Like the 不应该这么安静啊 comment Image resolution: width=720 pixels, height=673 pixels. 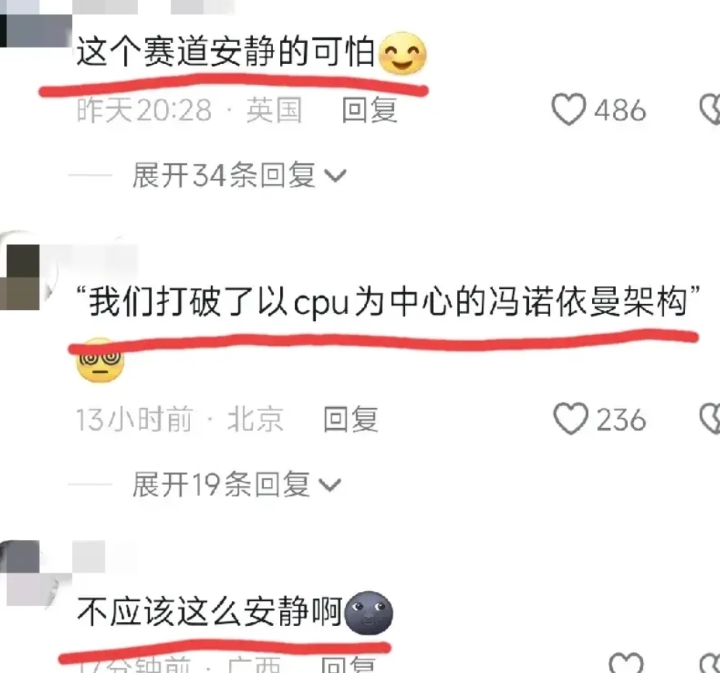point(626,663)
